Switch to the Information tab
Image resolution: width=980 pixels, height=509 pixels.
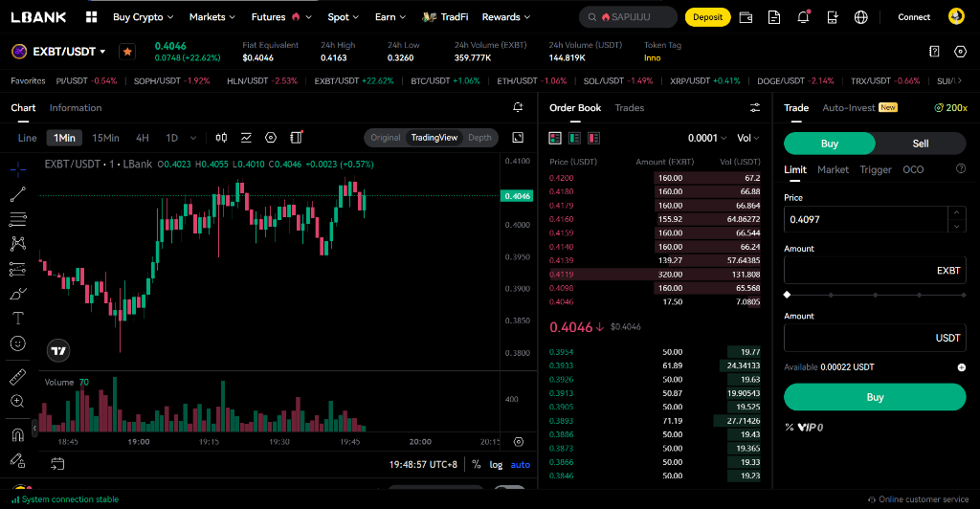pos(76,107)
